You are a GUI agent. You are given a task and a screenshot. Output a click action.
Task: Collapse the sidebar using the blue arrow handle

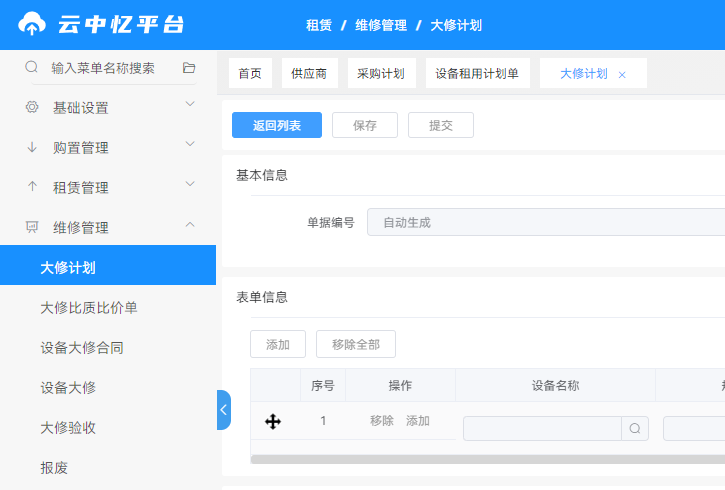[224, 410]
